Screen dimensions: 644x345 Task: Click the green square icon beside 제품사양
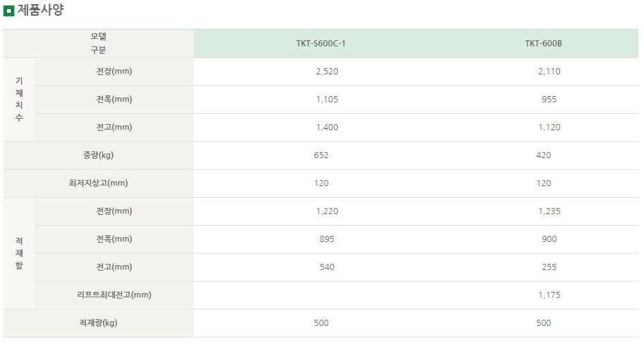9,11
